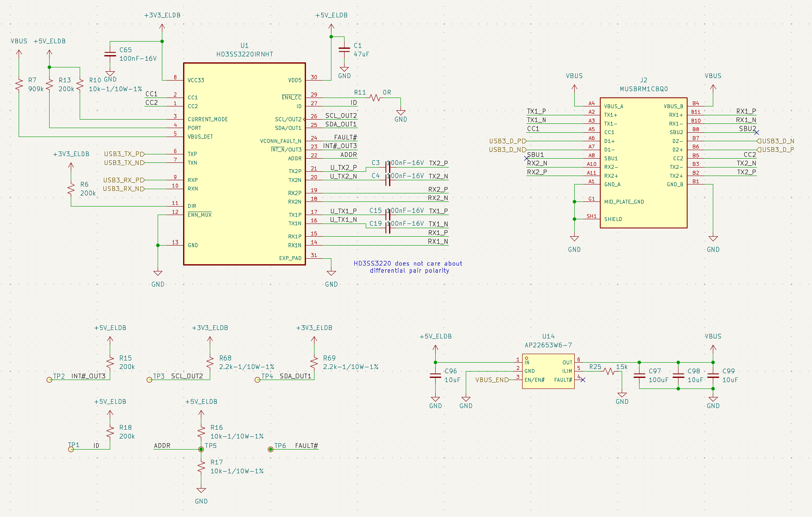Viewport: 812px width, 517px height.
Task: Select capacitor C65 100nF-16V symbol
Action: (110, 54)
